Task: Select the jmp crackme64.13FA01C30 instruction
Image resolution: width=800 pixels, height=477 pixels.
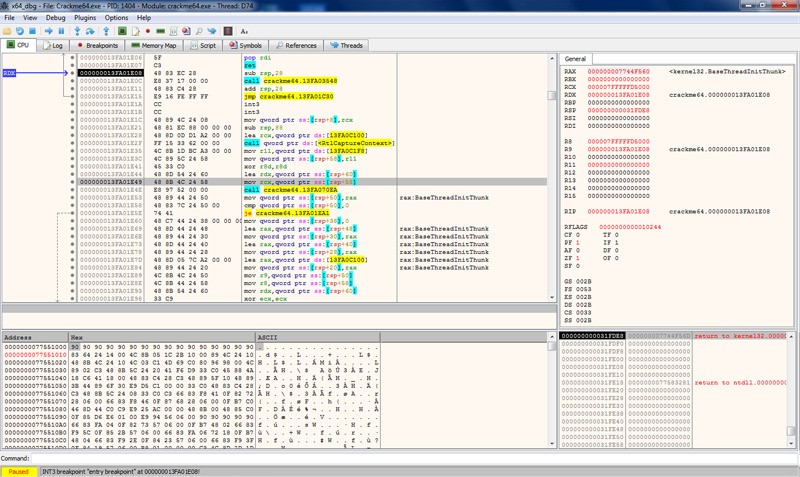Action: click(288, 96)
